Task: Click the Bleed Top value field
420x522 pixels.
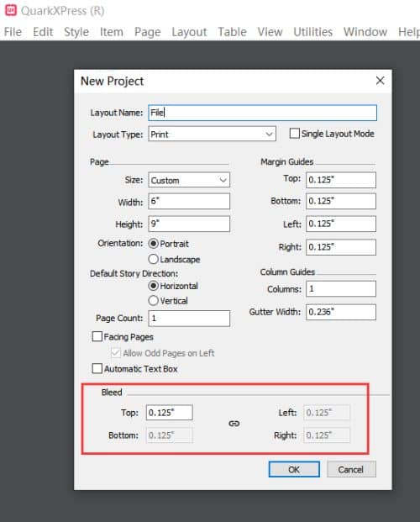Action: click(x=170, y=413)
